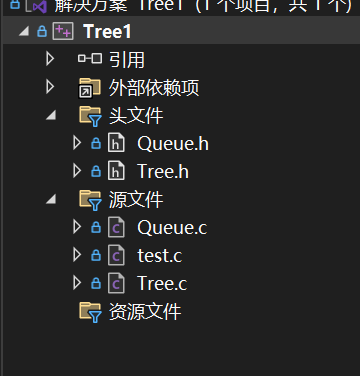Click the Tree.h header file icon
Image resolution: width=360 pixels, height=376 pixels.
point(116,171)
